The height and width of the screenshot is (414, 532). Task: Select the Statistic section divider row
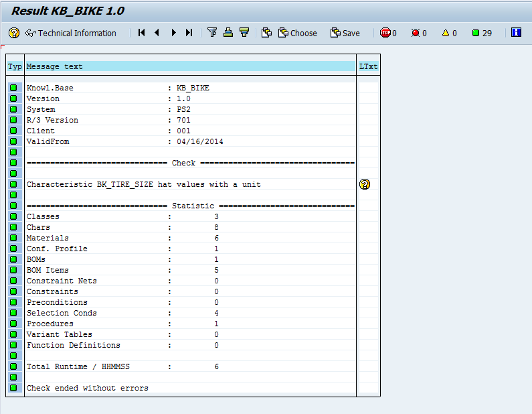pos(190,206)
